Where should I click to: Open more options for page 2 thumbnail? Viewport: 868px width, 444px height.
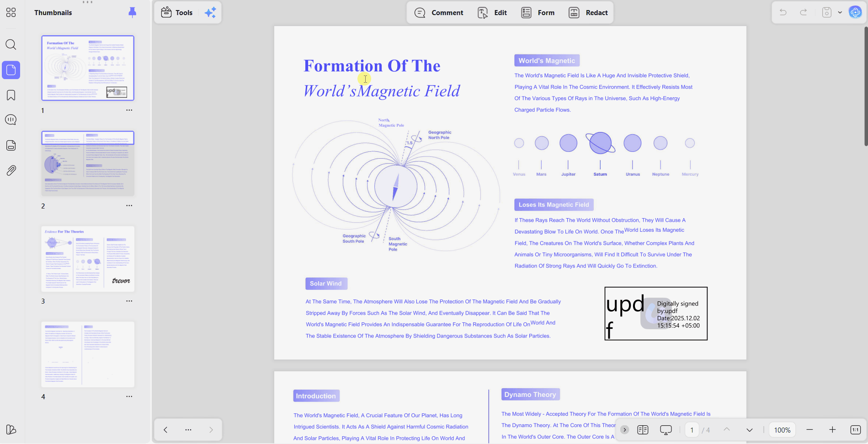[129, 206]
